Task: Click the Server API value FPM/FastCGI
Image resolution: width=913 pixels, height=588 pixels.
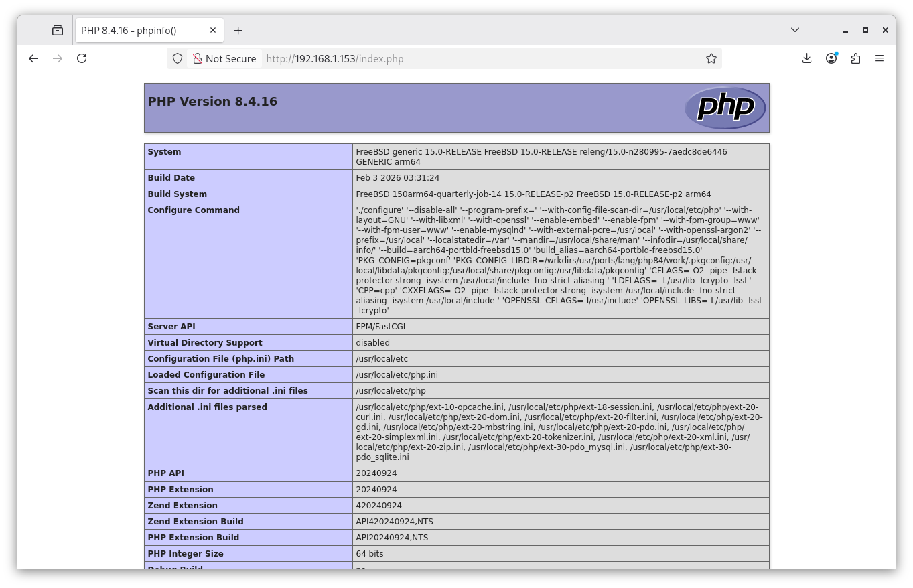Action: (x=380, y=327)
